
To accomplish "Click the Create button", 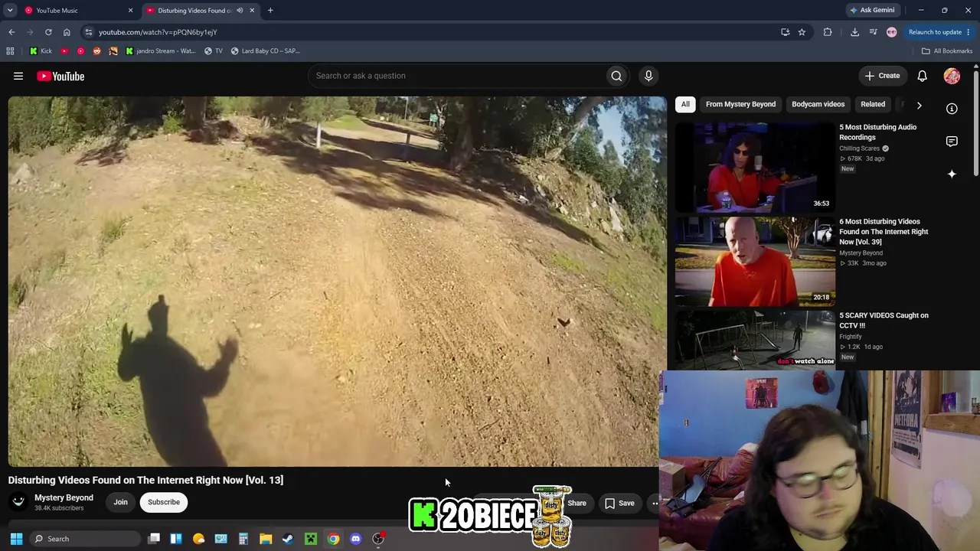I will pos(882,76).
